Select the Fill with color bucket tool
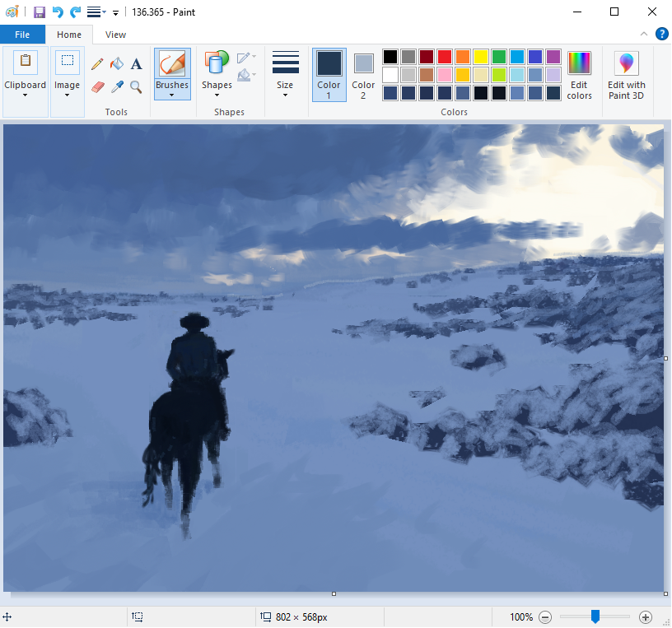 pyautogui.click(x=117, y=64)
